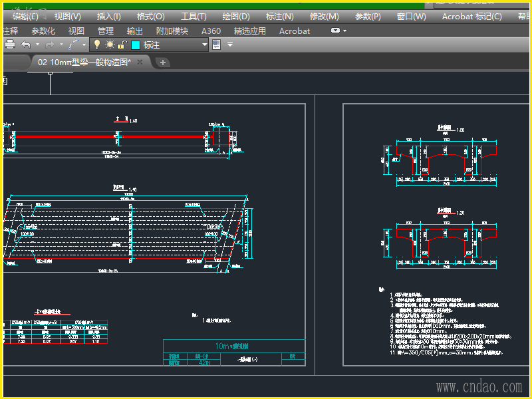
Task: Toggle layer on/off lightbulb icon
Action: pos(96,45)
